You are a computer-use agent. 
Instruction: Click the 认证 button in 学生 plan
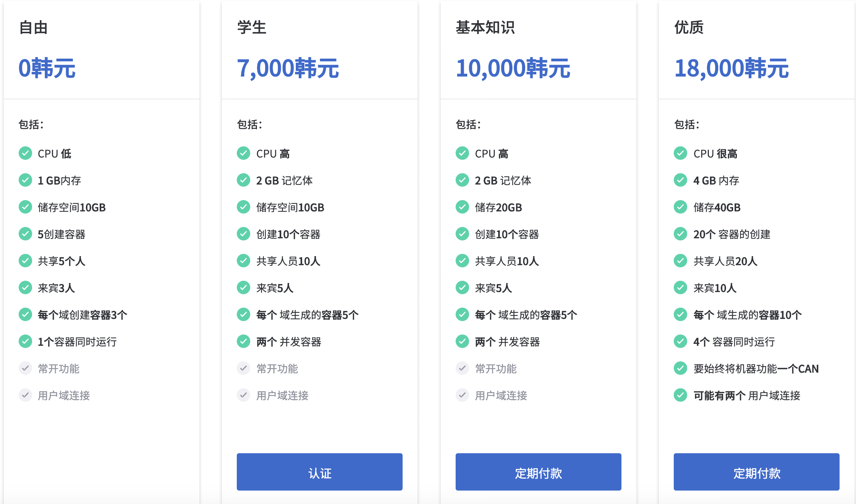tap(320, 472)
